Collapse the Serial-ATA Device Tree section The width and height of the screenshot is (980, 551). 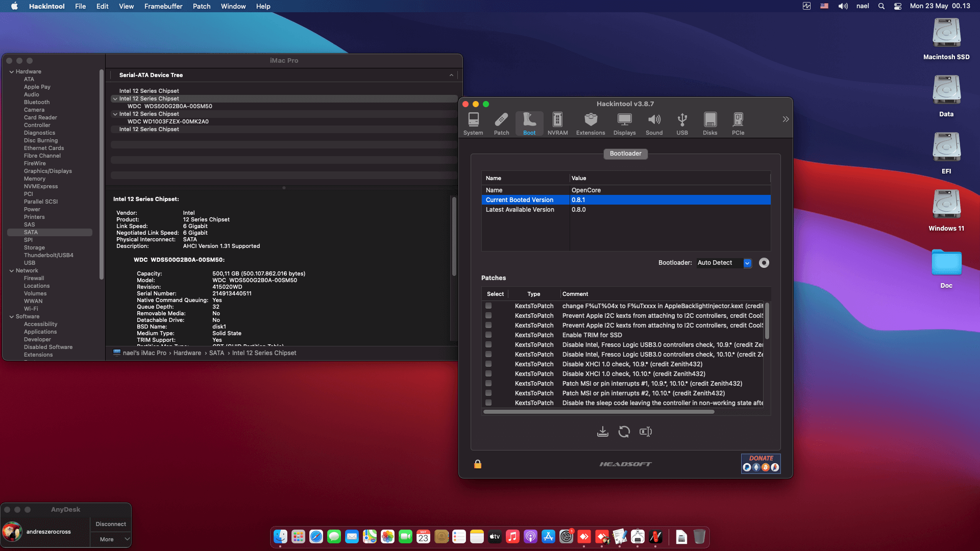click(451, 75)
